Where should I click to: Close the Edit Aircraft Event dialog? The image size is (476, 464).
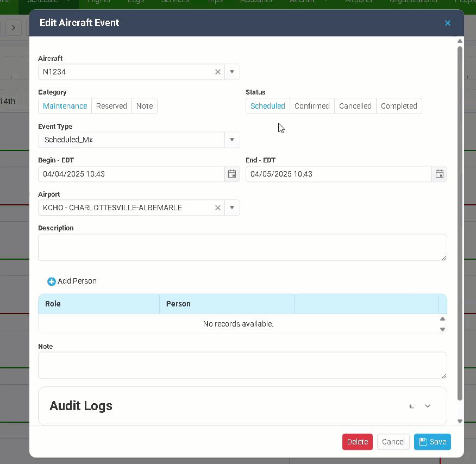click(448, 23)
